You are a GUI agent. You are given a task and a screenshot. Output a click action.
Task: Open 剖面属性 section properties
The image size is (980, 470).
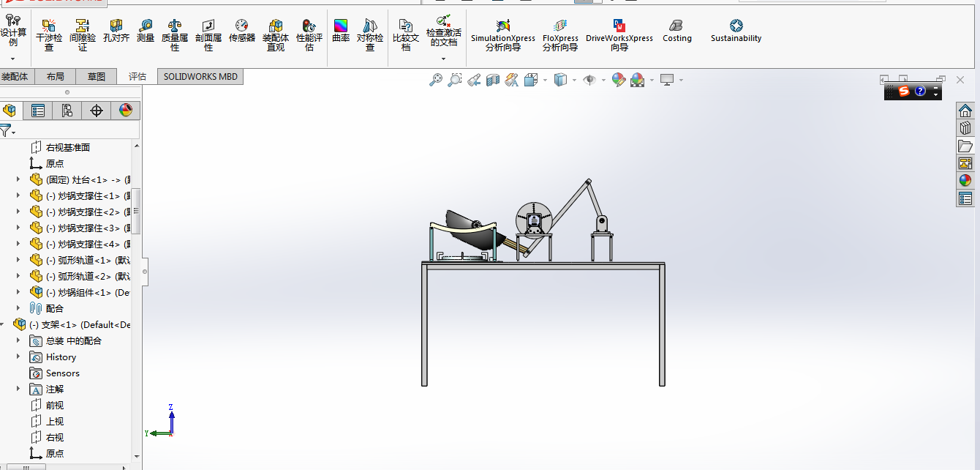(208, 36)
